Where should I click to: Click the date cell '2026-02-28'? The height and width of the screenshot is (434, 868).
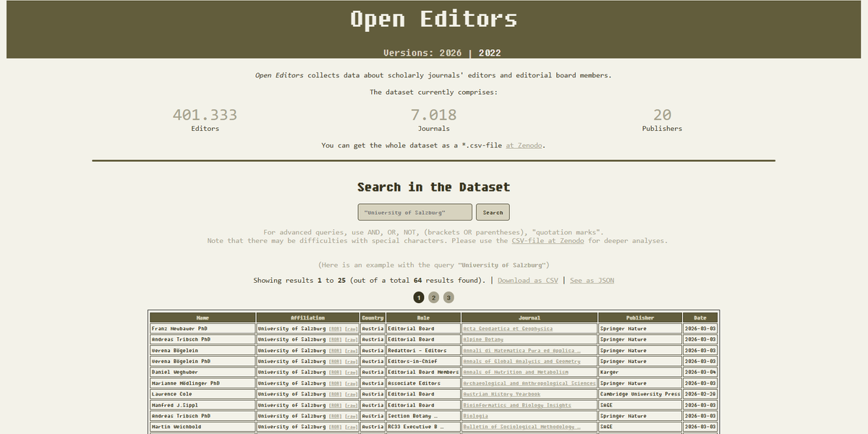(700, 394)
